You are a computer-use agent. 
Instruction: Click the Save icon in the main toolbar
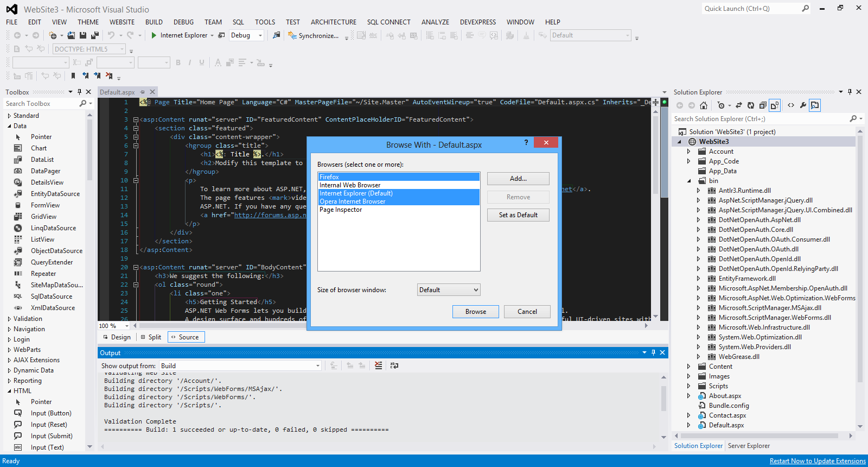coord(83,35)
